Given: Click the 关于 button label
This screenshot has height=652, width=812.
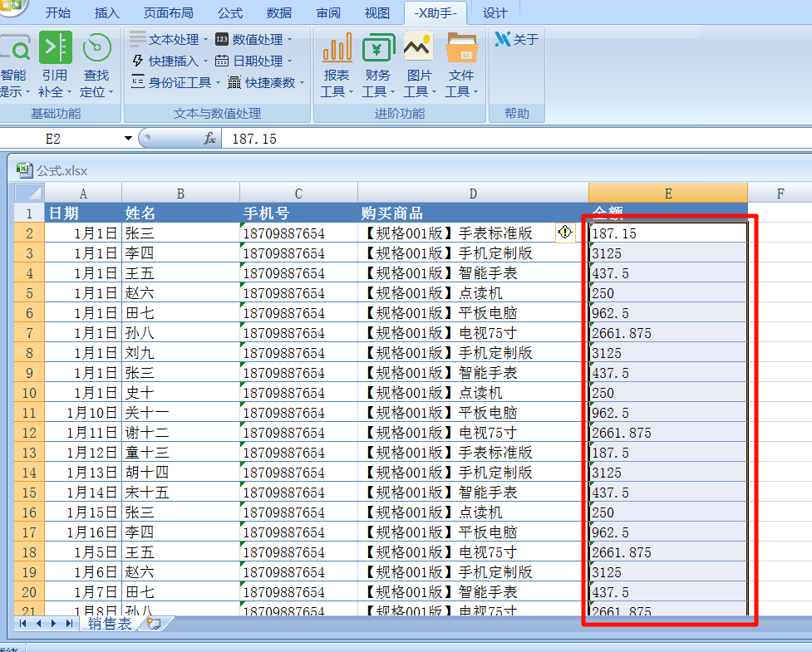Looking at the screenshot, I should point(526,39).
